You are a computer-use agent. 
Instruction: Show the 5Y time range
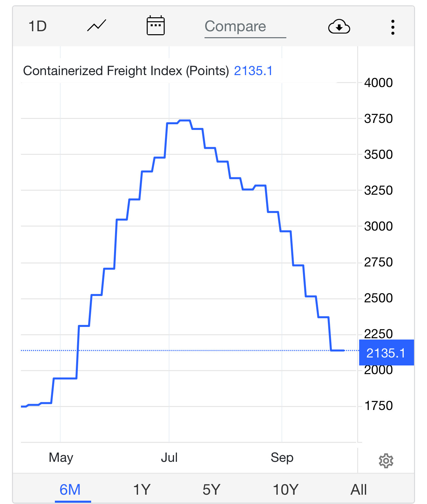point(212,489)
